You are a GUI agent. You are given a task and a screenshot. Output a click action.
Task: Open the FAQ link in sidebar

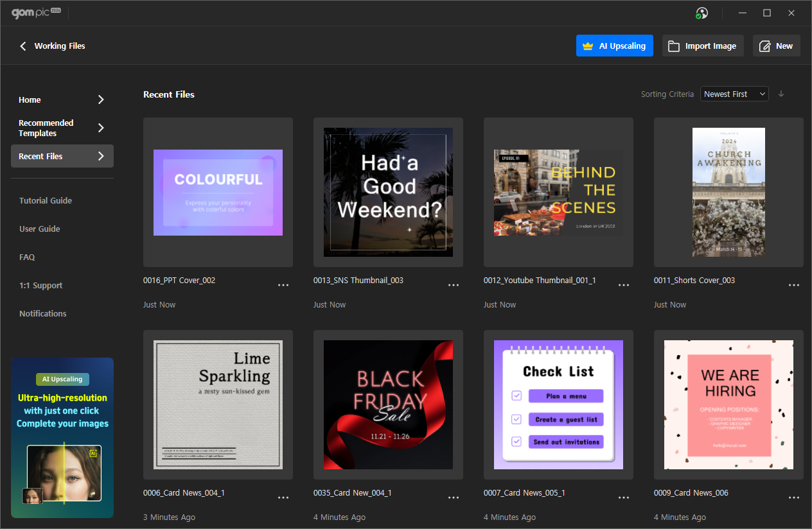[x=27, y=257]
